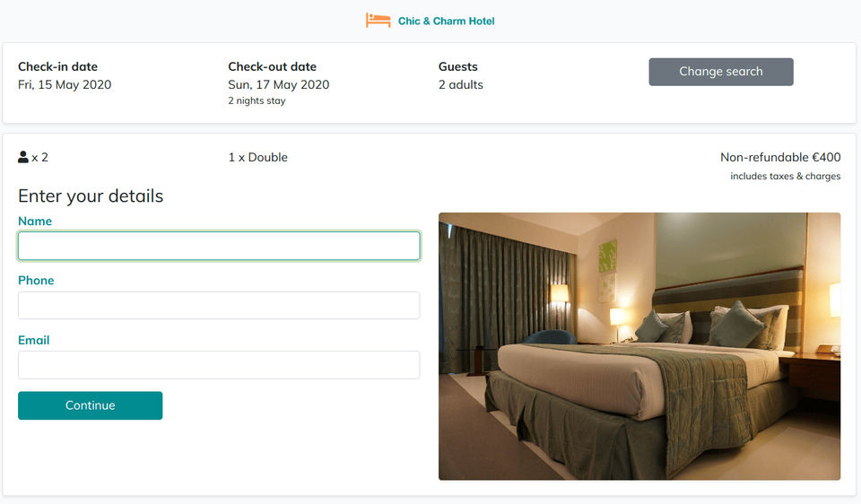Click the "2 nights stay" text
The width and height of the screenshot is (861, 504).
[x=257, y=101]
